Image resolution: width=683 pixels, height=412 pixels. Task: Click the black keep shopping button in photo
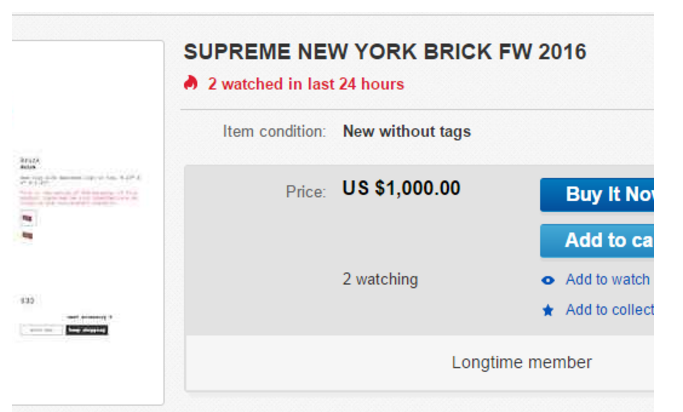(x=87, y=329)
